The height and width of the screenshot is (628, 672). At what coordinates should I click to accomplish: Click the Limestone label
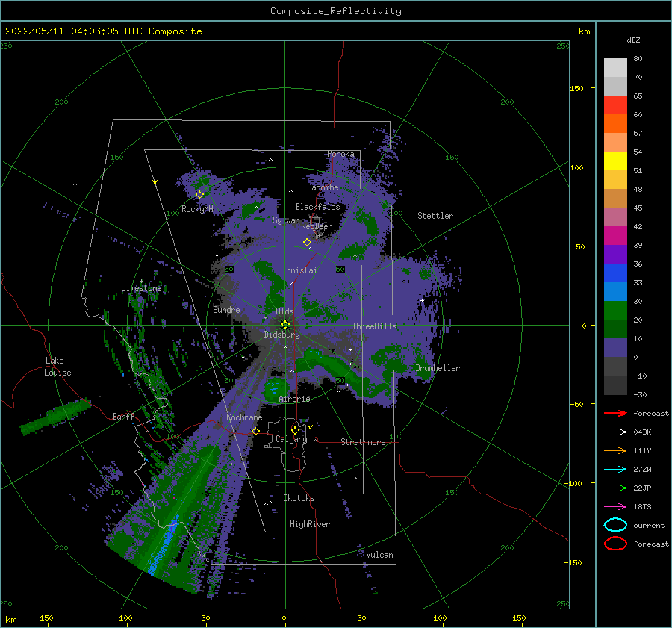tap(141, 288)
